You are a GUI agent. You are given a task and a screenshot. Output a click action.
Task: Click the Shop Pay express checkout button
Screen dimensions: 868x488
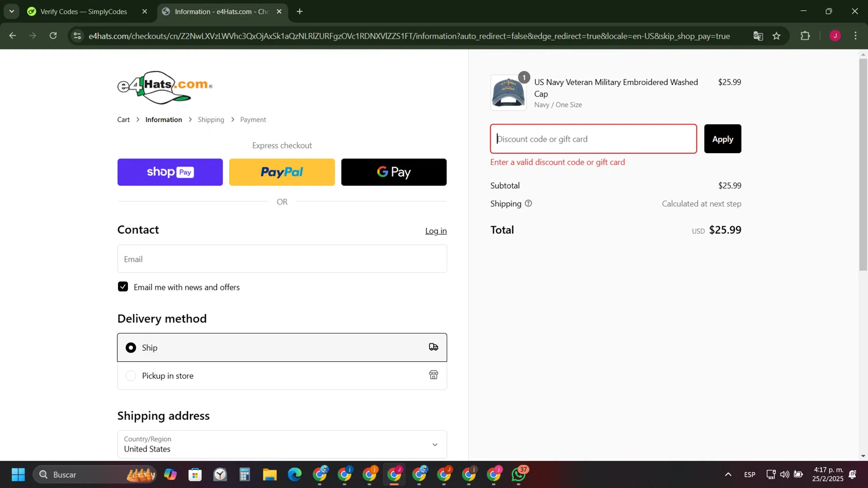pyautogui.click(x=170, y=172)
